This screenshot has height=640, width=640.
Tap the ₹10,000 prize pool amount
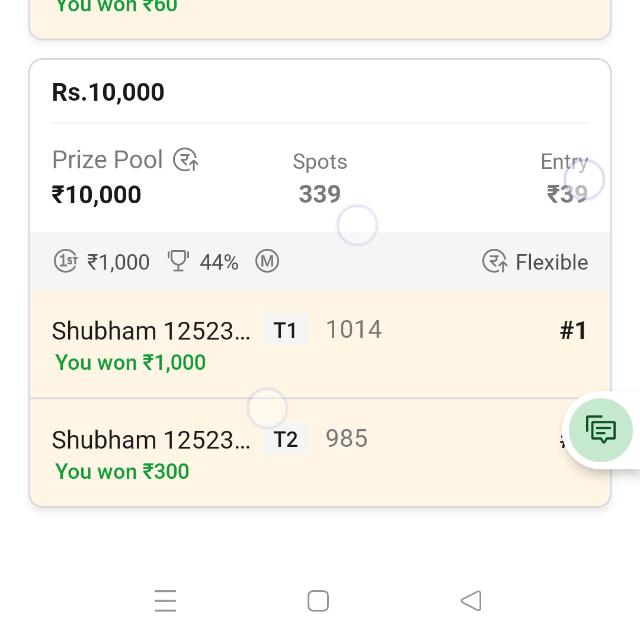[97, 194]
